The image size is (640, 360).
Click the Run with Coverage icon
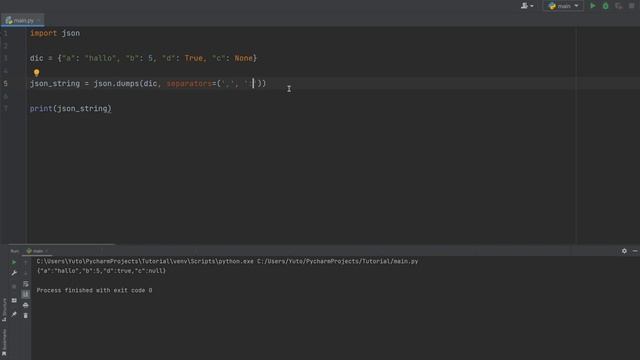click(x=619, y=6)
